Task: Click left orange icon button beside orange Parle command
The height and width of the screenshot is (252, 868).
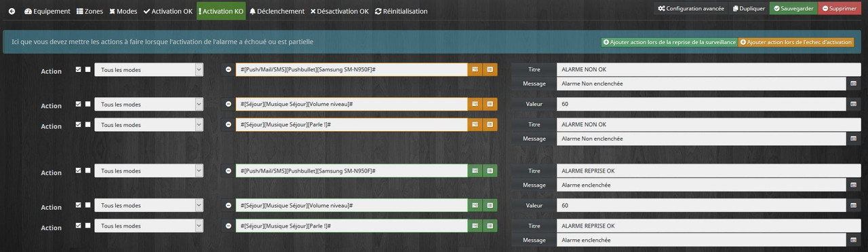Action: click(x=475, y=124)
